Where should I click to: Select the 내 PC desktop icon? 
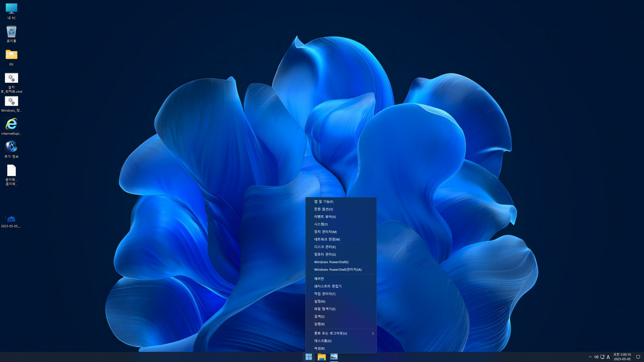coord(11,11)
